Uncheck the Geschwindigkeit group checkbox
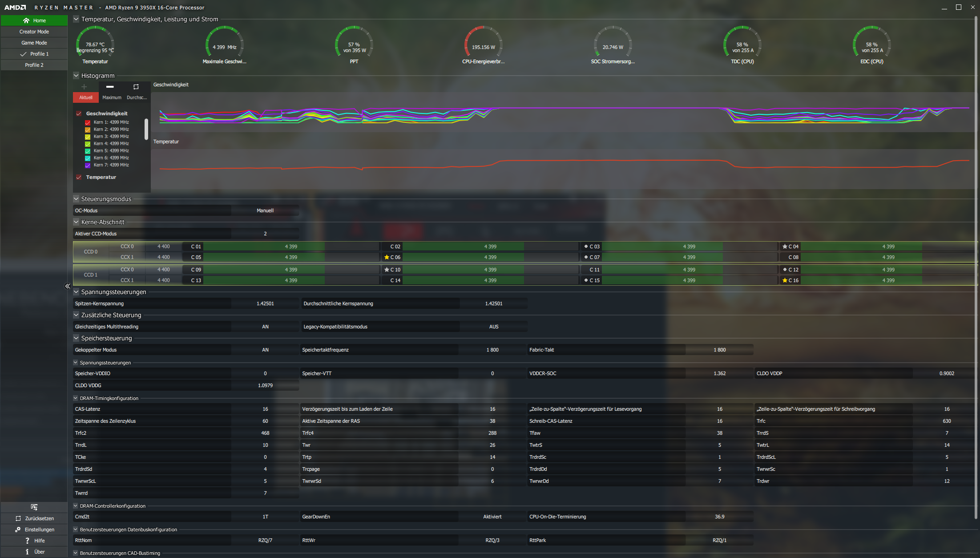980x558 pixels. pos(79,113)
